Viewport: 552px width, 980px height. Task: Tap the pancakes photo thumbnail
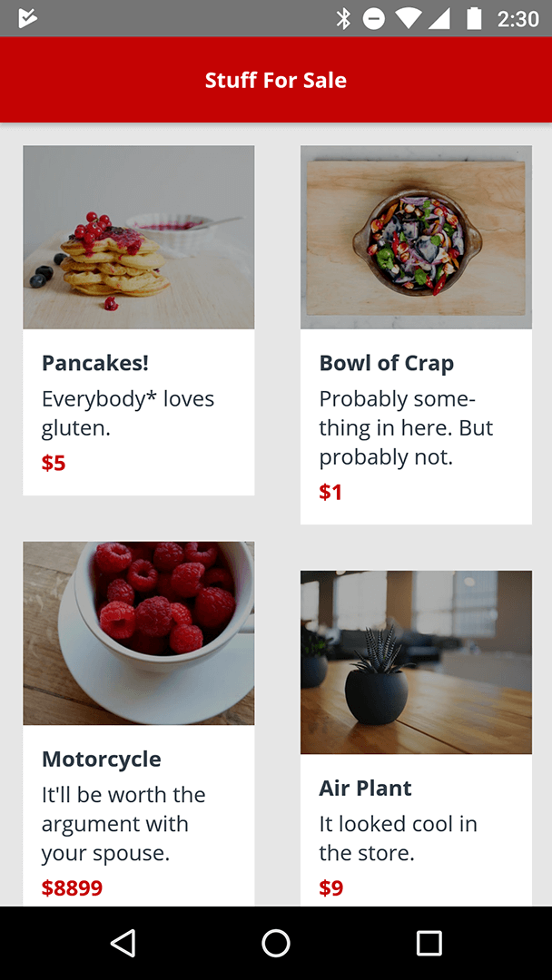tap(138, 236)
